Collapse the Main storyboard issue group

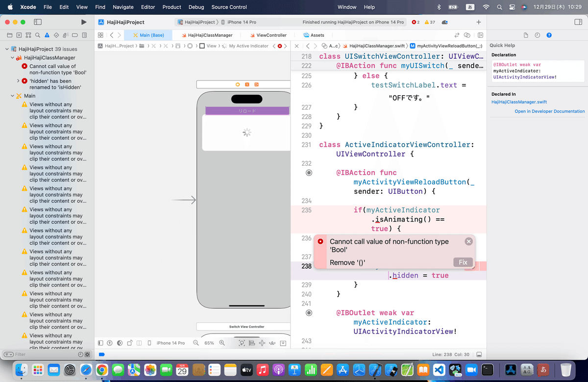(12, 96)
